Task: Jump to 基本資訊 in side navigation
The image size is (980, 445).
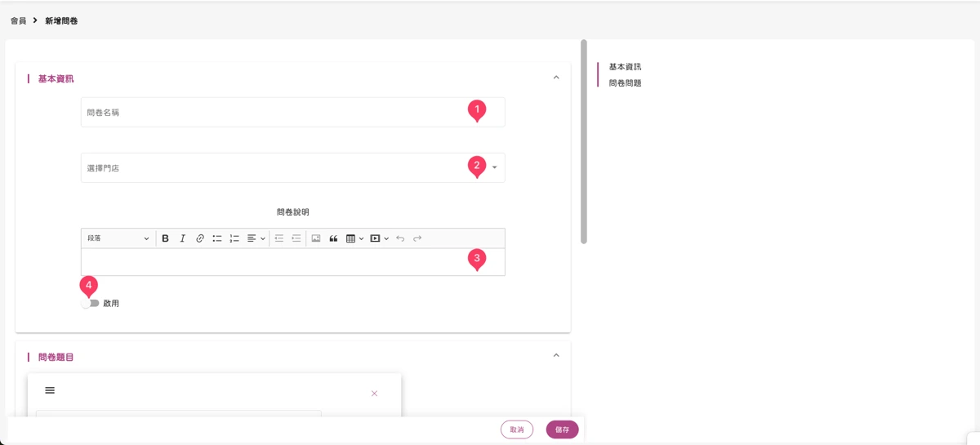Action: tap(625, 67)
